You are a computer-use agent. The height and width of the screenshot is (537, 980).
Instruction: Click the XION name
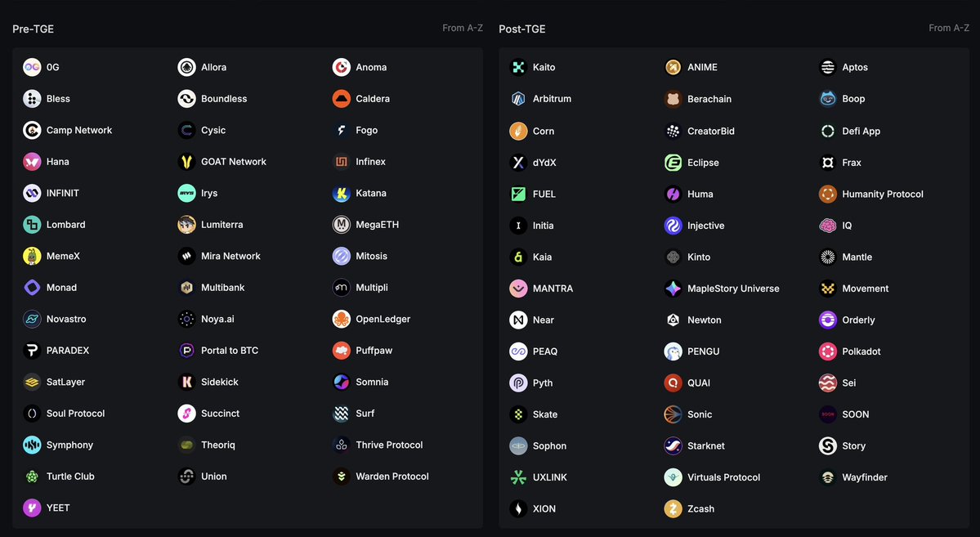click(x=544, y=509)
